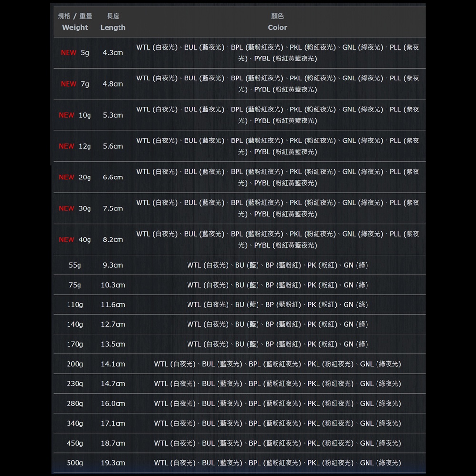This screenshot has width=476, height=476.
Task: Click the red NEW label beside 40g
Action: coord(66,239)
